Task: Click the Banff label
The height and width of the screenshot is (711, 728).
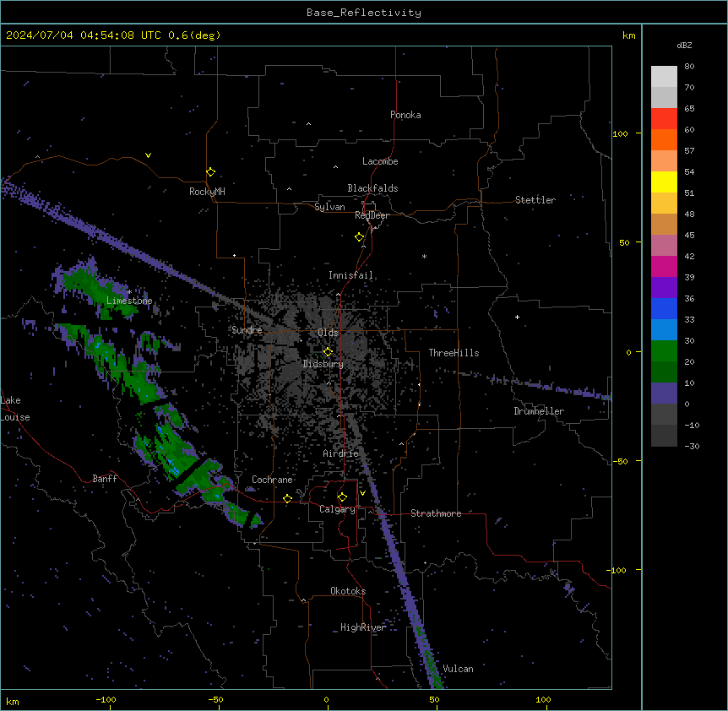Action: click(105, 479)
